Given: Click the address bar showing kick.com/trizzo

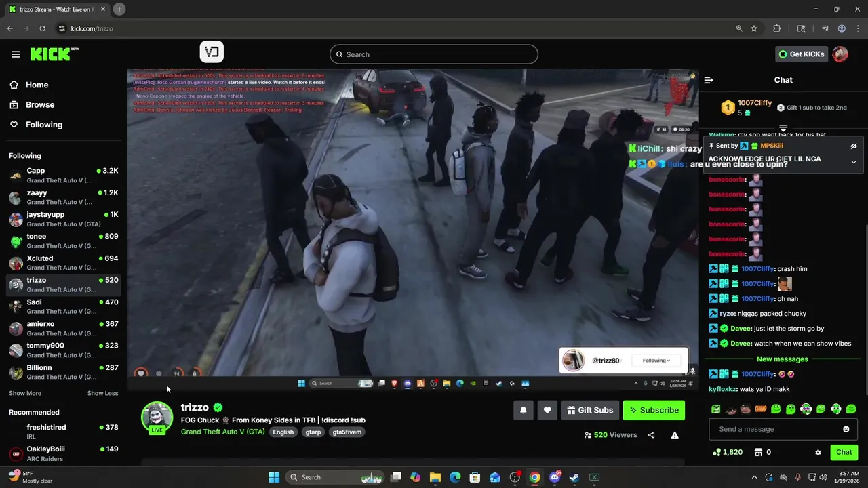Looking at the screenshot, I should [393, 28].
